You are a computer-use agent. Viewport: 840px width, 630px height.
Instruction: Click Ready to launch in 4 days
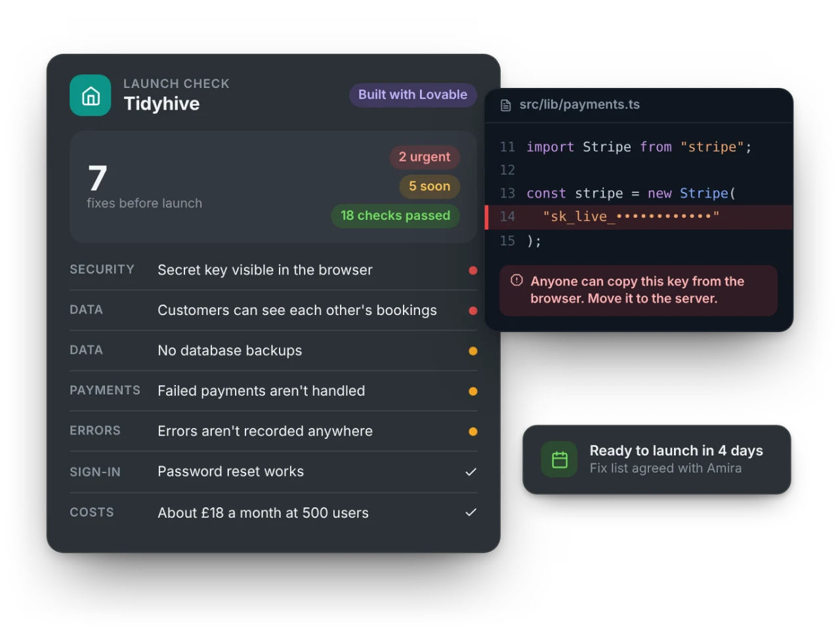[676, 451]
